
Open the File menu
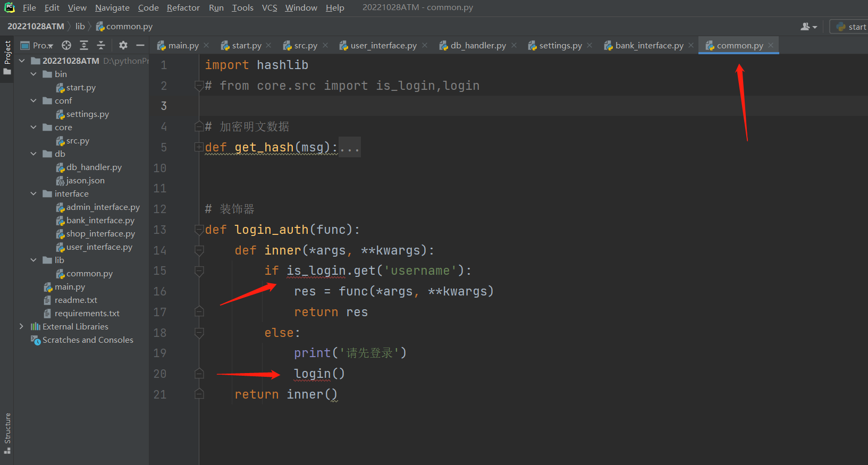click(x=29, y=7)
